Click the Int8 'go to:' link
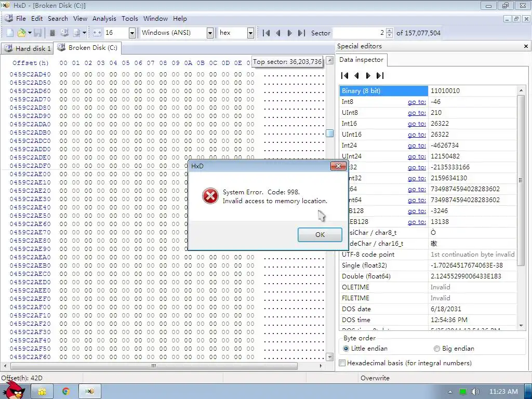This screenshot has height=399, width=532. pos(417,102)
